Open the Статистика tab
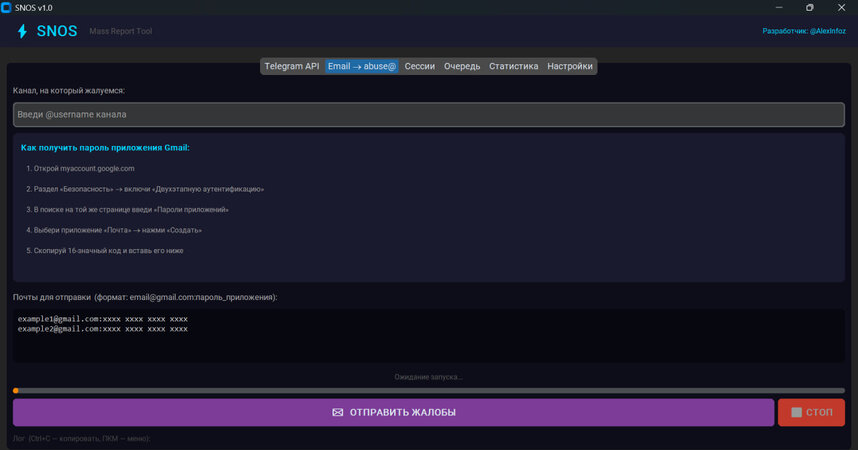Screen dimensions: 858x450 tap(513, 66)
